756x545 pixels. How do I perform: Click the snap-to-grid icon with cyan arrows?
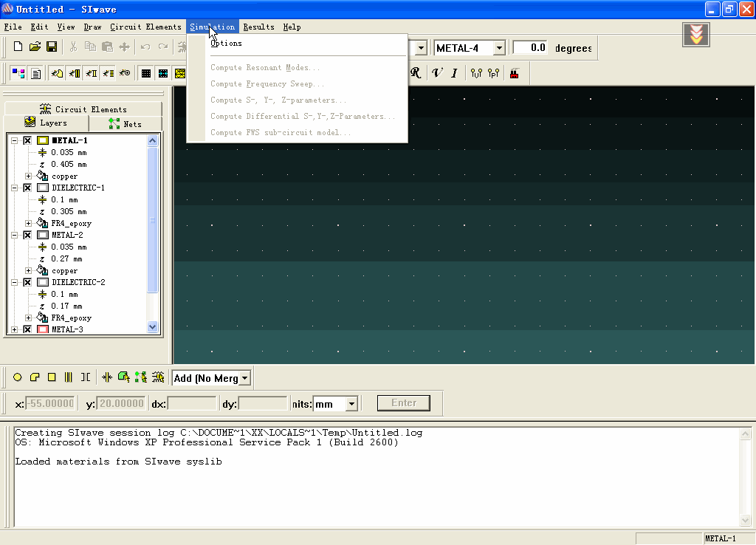click(163, 73)
